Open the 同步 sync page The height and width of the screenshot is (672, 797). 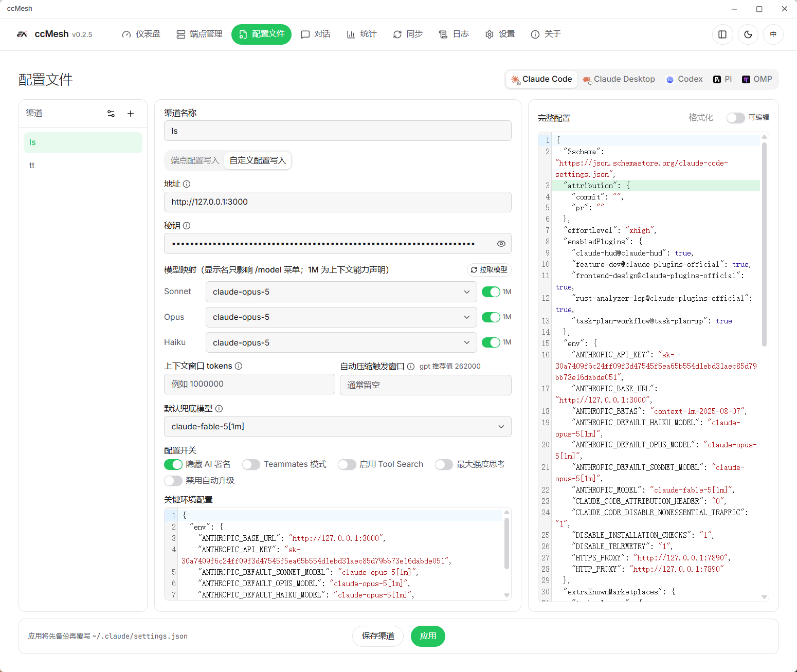(408, 34)
